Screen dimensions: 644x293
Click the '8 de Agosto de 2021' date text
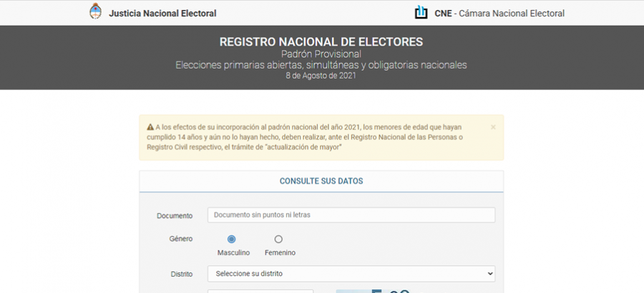click(x=321, y=76)
